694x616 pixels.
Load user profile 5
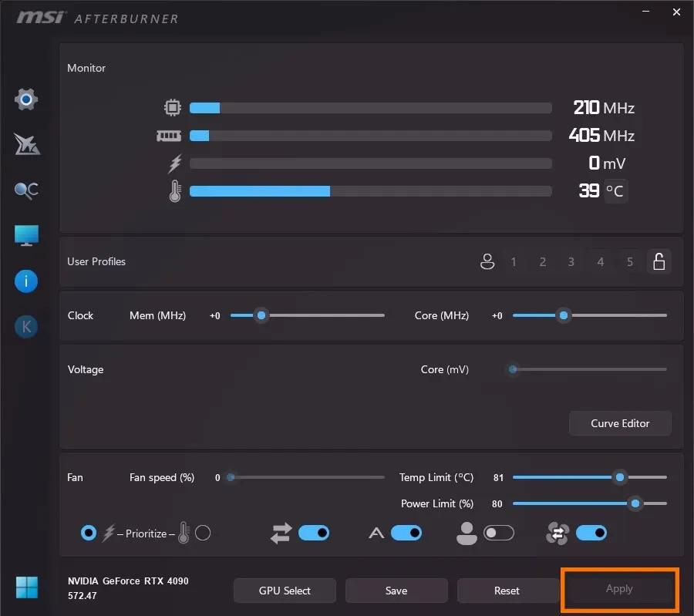point(630,261)
